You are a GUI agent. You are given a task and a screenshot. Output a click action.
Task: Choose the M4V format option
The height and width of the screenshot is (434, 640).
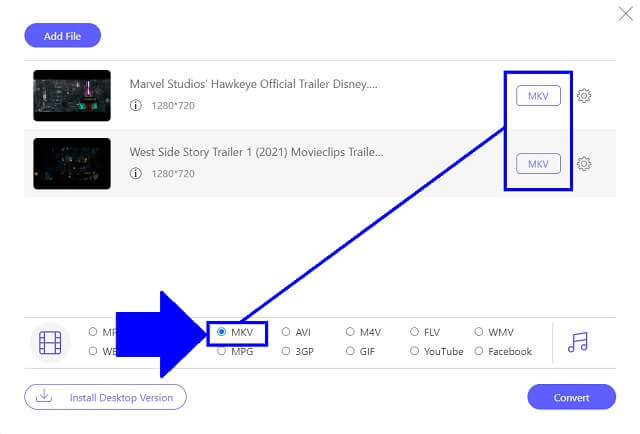coord(363,332)
